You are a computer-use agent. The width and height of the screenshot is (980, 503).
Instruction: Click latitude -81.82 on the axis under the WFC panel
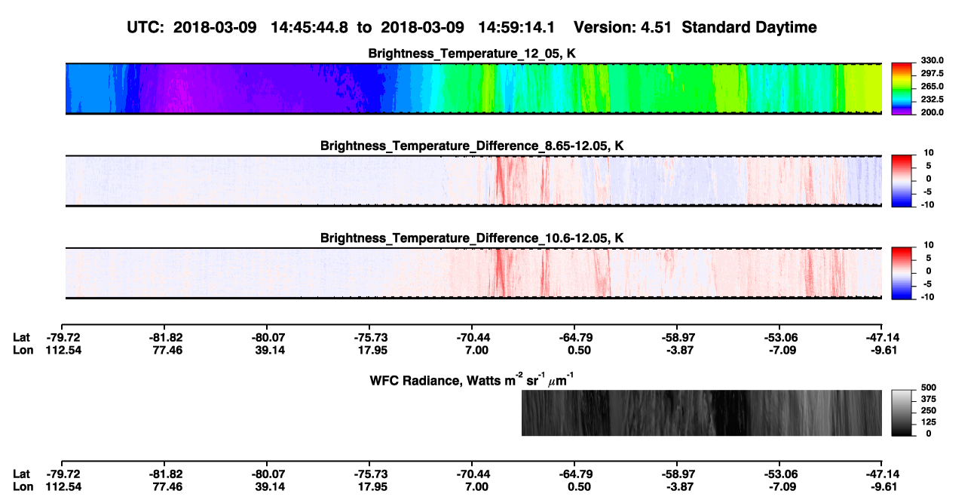coord(165,474)
